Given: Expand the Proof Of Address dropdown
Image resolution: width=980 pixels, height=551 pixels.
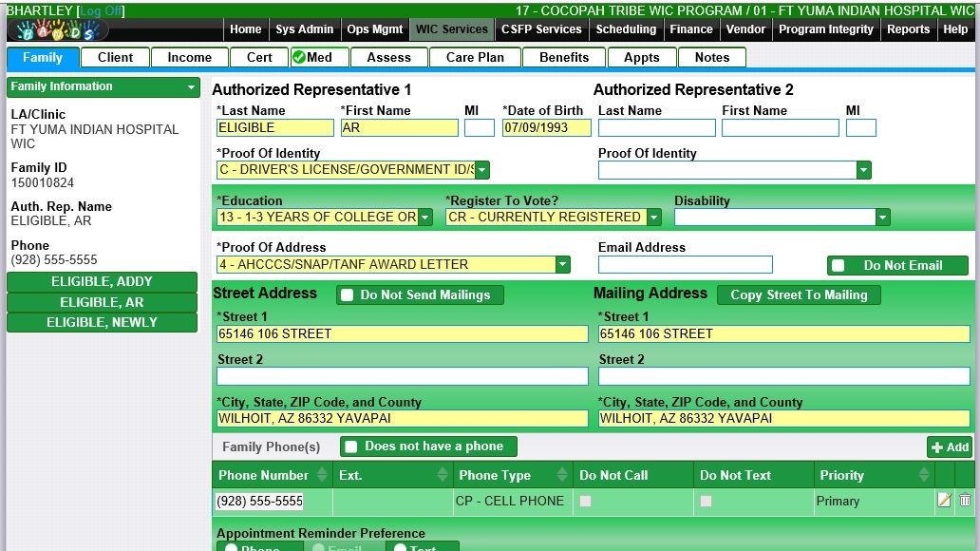Looking at the screenshot, I should click(562, 265).
